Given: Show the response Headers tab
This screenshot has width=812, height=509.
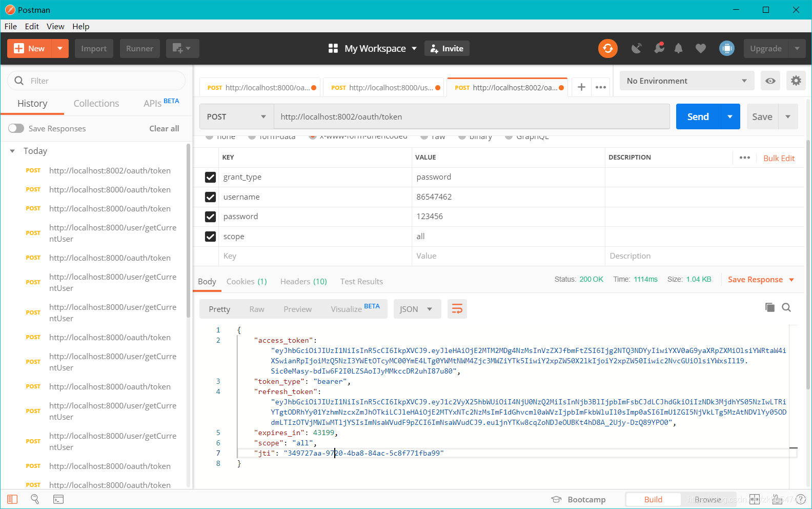Looking at the screenshot, I should click(x=303, y=281).
